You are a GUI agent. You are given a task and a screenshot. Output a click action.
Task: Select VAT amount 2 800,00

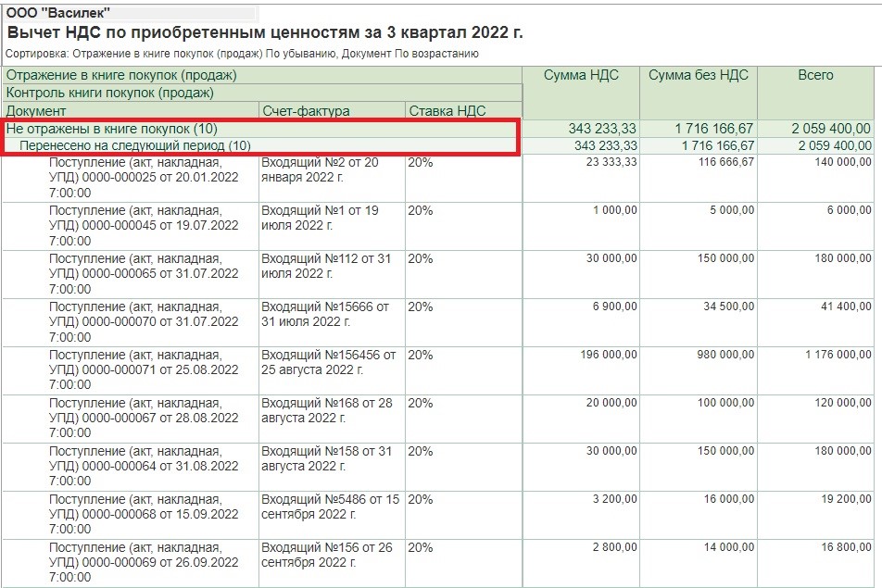(615, 547)
